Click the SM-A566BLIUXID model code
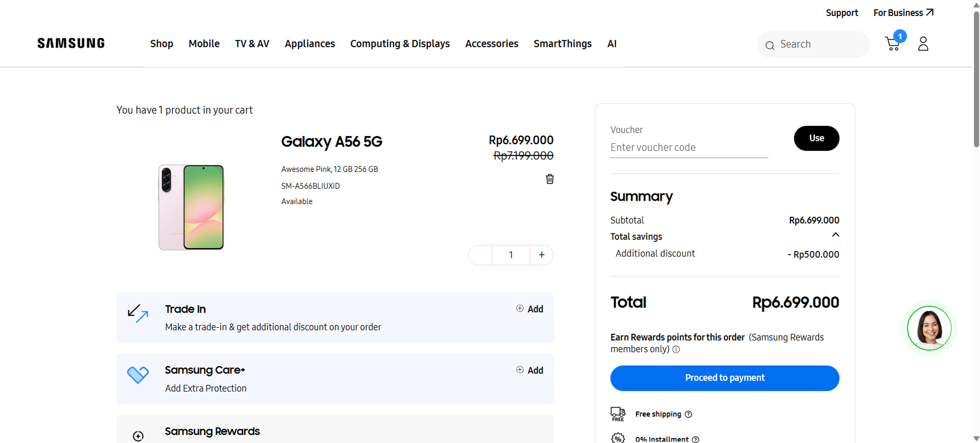This screenshot has height=443, width=980. click(x=310, y=186)
